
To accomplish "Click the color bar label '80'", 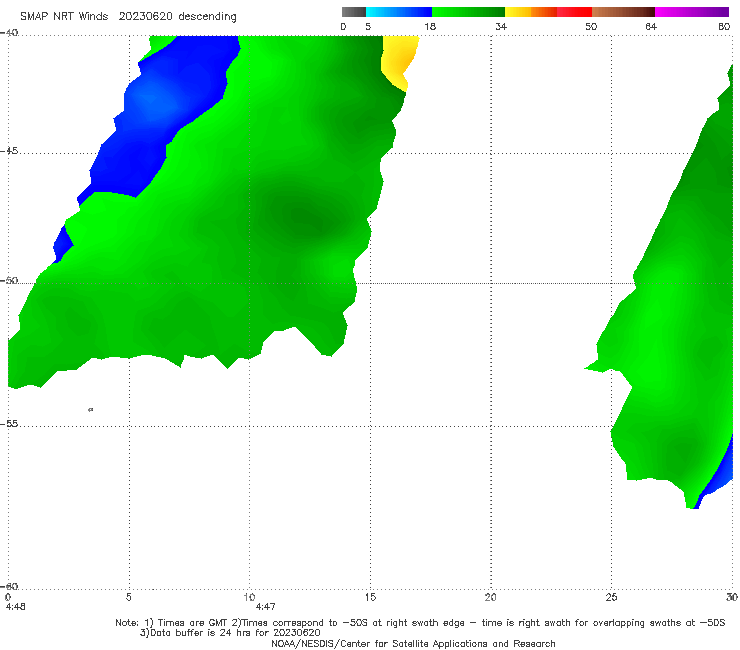I will pos(724,26).
